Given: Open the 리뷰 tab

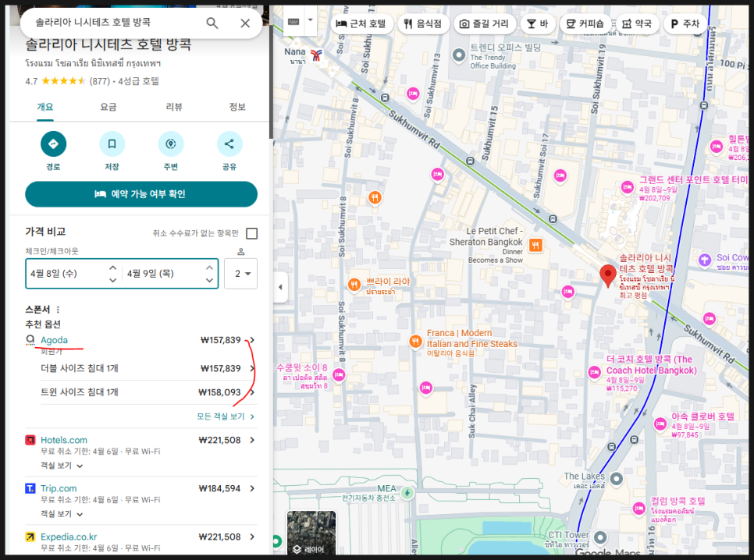Looking at the screenshot, I should pos(174,107).
